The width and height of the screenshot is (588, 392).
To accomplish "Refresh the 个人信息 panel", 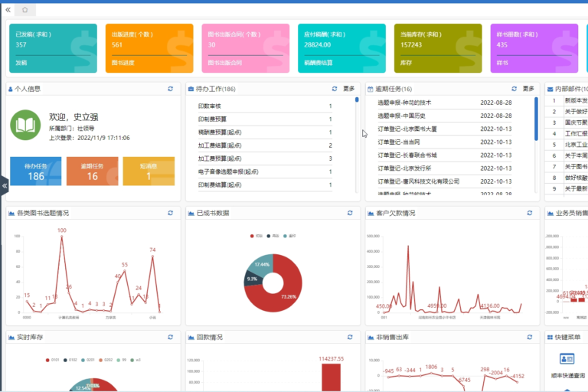I will [x=170, y=89].
